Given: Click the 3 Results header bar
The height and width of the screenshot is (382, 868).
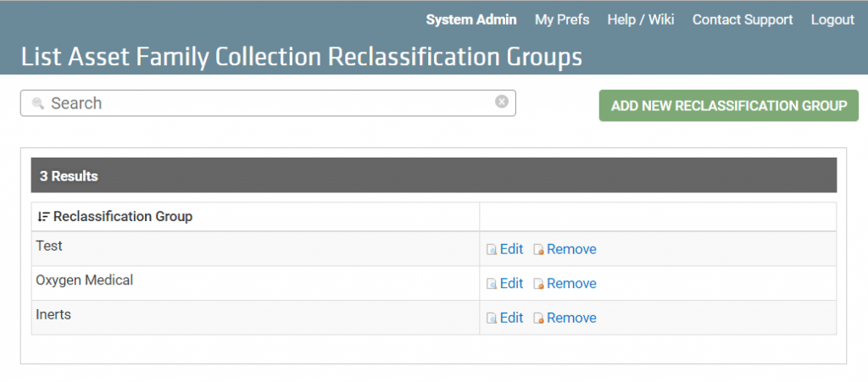Looking at the screenshot, I should pos(434,176).
